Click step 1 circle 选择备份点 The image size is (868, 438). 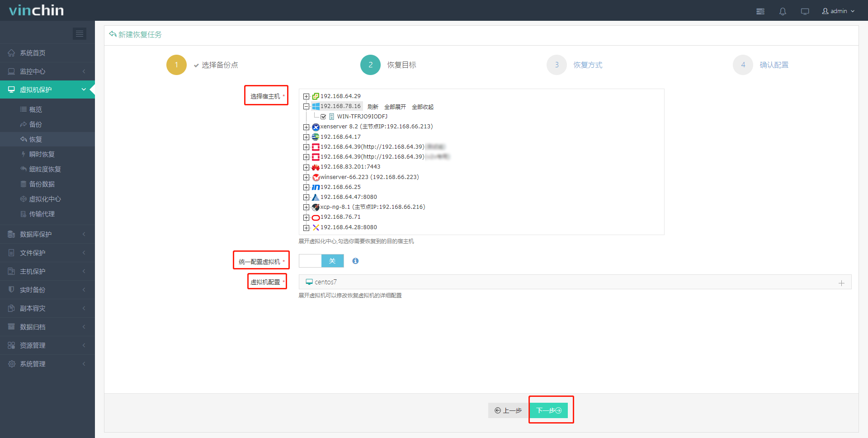click(x=176, y=65)
